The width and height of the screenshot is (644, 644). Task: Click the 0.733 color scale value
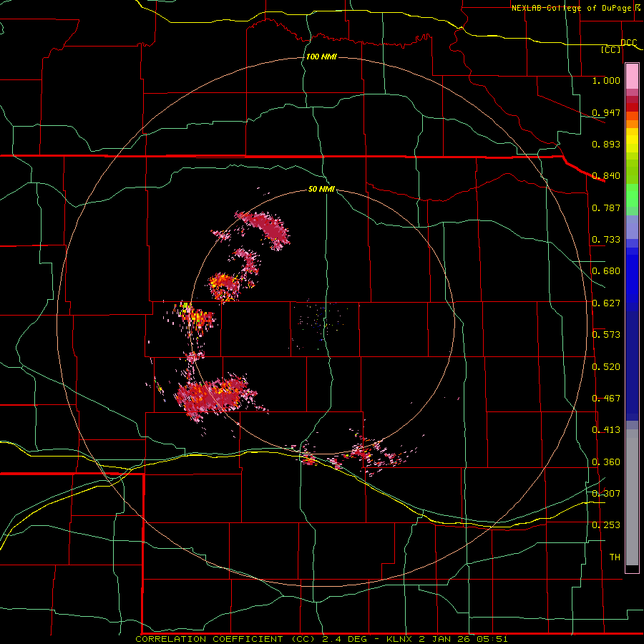pyautogui.click(x=606, y=240)
